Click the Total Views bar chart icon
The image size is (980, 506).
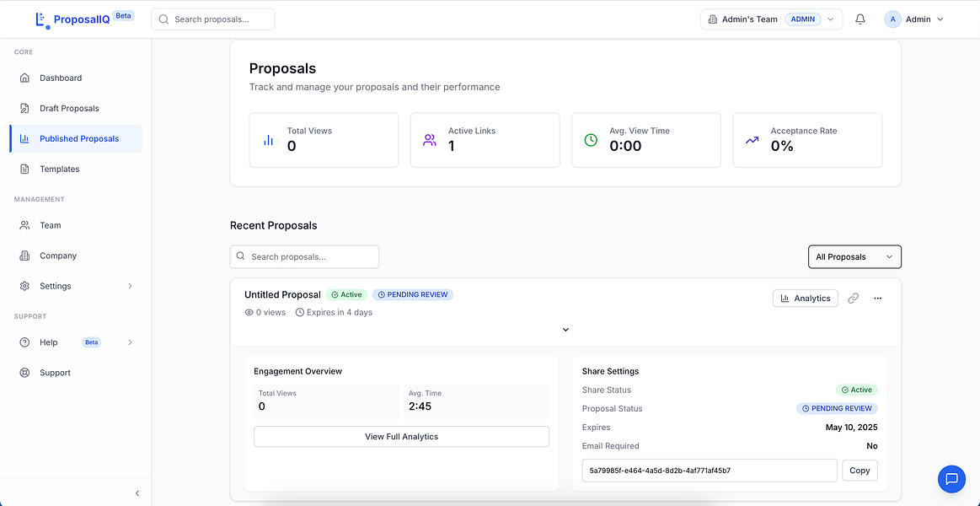pyautogui.click(x=268, y=140)
